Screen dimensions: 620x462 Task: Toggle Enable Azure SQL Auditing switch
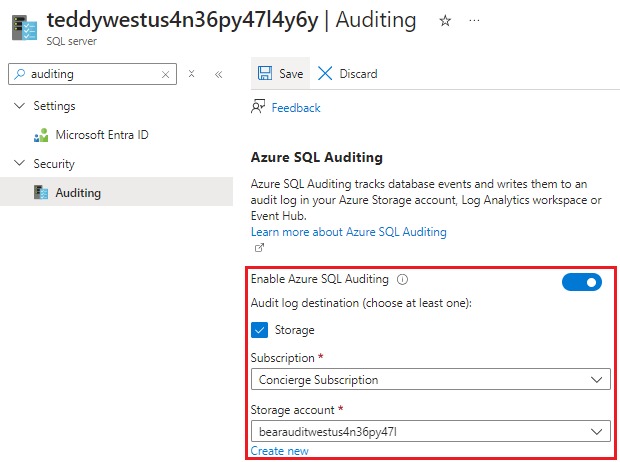(582, 282)
